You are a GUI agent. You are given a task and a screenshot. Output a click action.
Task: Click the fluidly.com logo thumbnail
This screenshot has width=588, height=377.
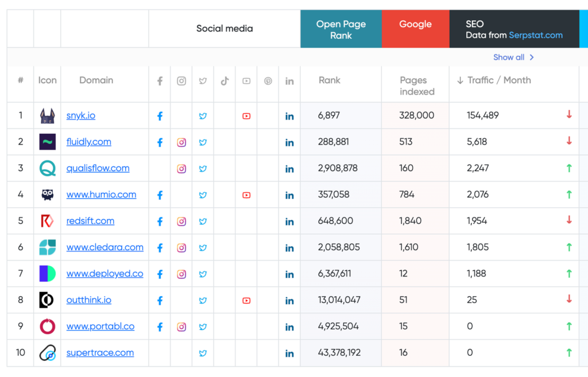click(x=47, y=142)
